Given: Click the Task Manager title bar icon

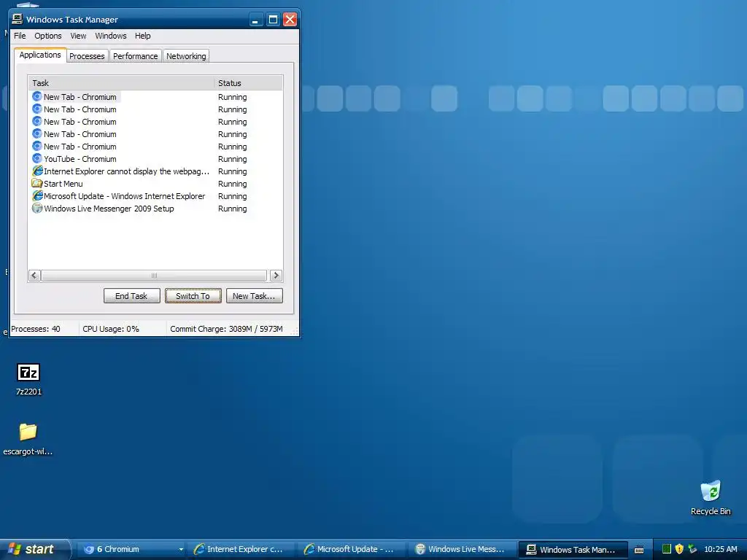Looking at the screenshot, I should coord(18,19).
